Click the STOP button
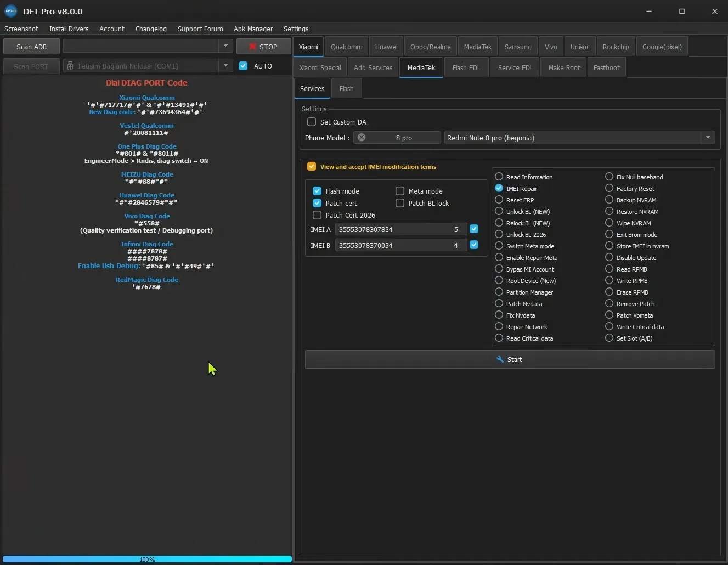728x565 pixels. click(263, 47)
